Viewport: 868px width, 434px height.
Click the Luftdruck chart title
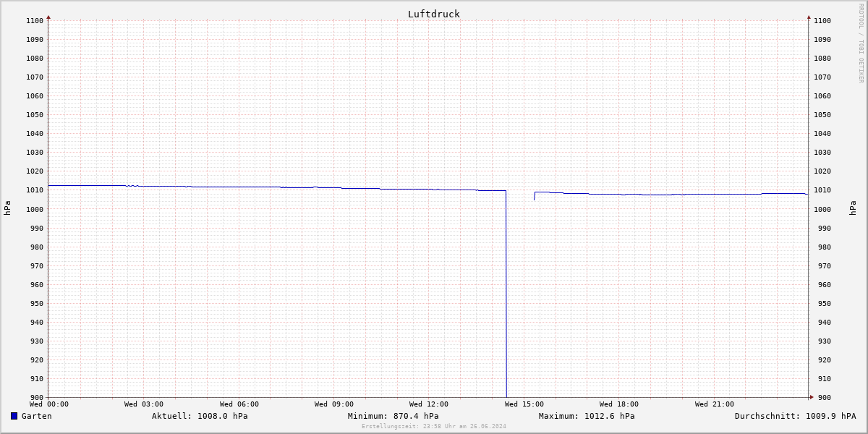[x=433, y=14]
